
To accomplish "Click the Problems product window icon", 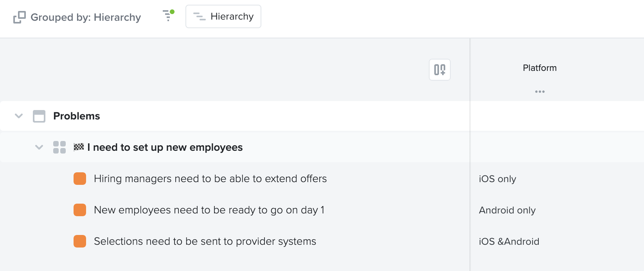I will point(39,116).
